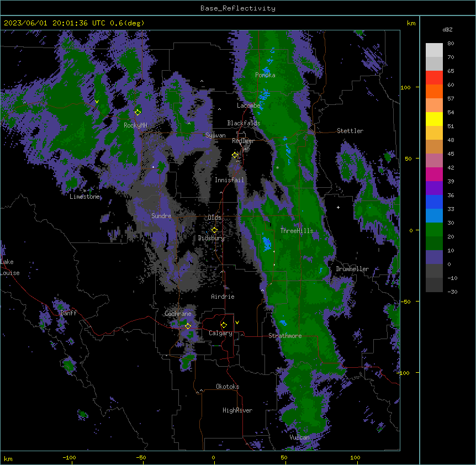The image size is (476, 465).
Task: Click the yellow marker below Cochrane
Action: pos(188,326)
